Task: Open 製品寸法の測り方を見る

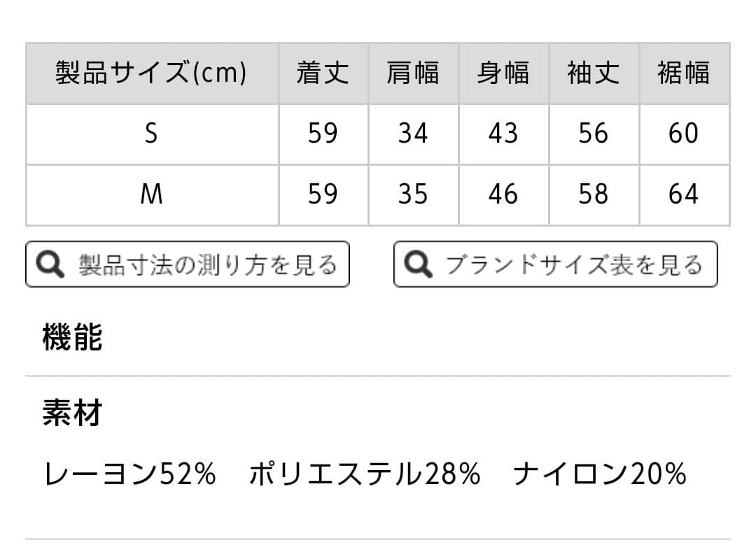Action: pyautogui.click(x=187, y=264)
